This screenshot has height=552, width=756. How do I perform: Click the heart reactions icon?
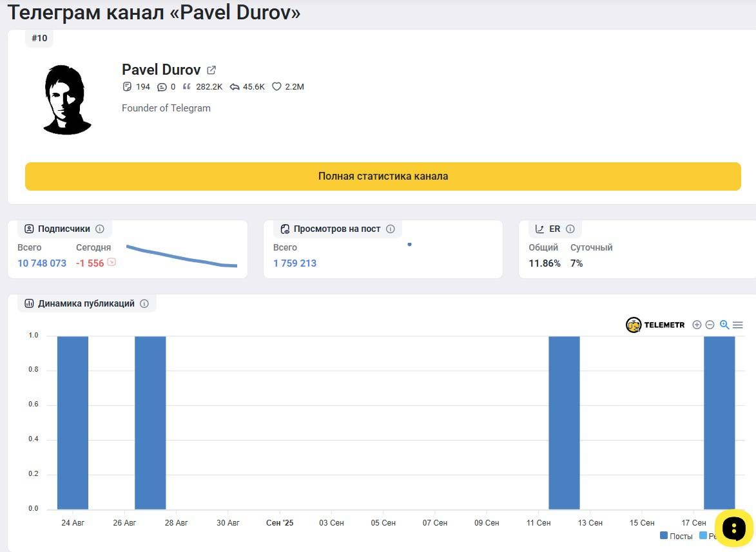pyautogui.click(x=276, y=86)
